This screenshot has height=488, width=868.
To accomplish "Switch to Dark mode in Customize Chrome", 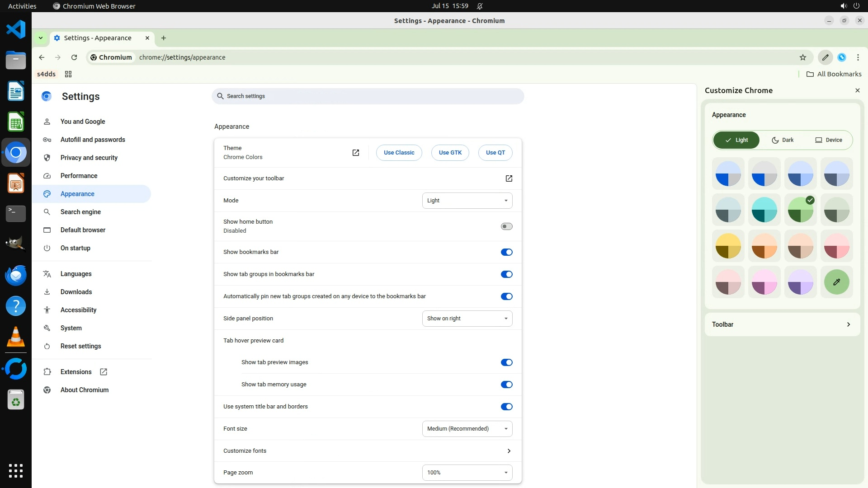I will pos(783,140).
